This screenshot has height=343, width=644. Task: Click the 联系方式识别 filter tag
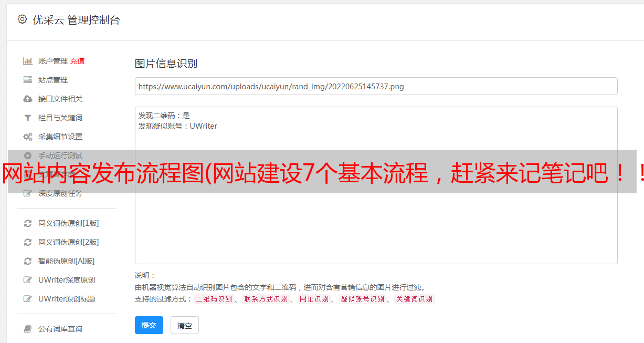(x=266, y=299)
